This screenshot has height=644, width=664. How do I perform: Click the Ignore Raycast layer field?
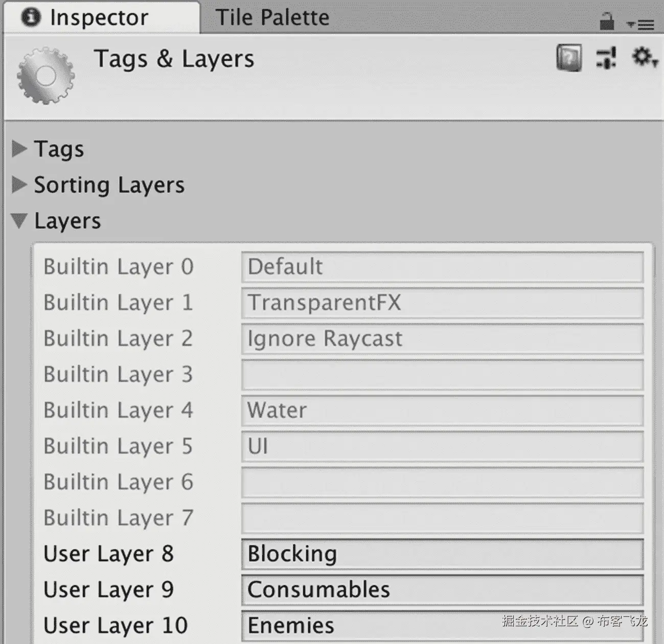click(x=442, y=338)
